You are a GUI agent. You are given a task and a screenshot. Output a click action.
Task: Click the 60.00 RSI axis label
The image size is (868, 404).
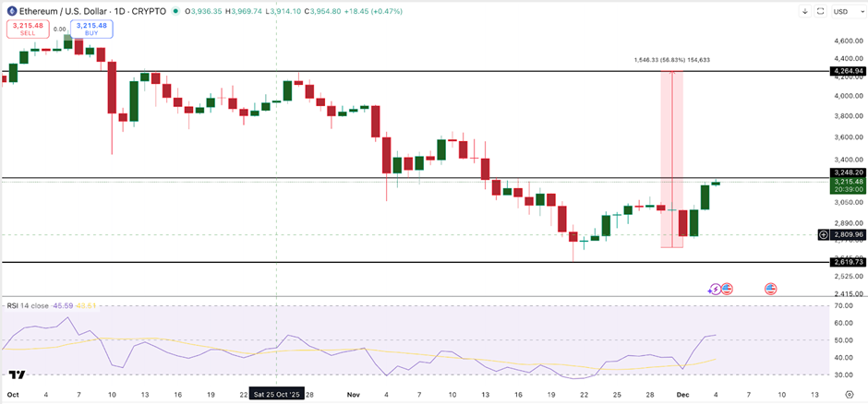[x=845, y=323]
